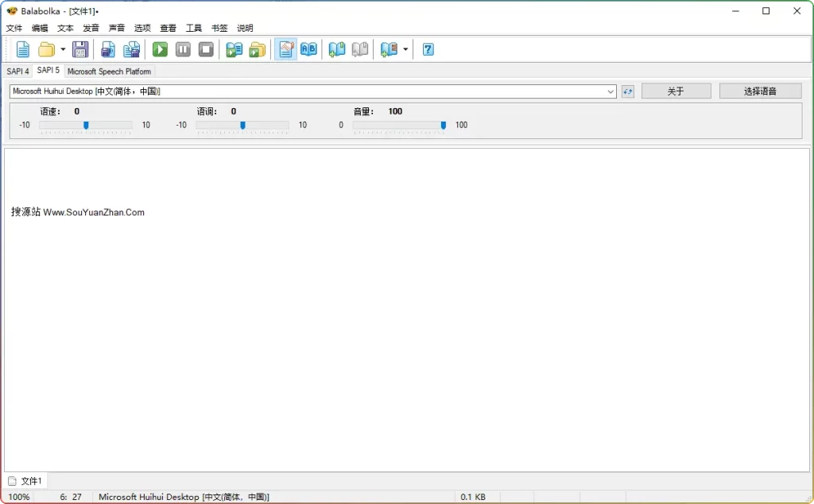The height and width of the screenshot is (504, 814).
Task: Expand the bookmarks list dropdown arrow
Action: (x=405, y=49)
